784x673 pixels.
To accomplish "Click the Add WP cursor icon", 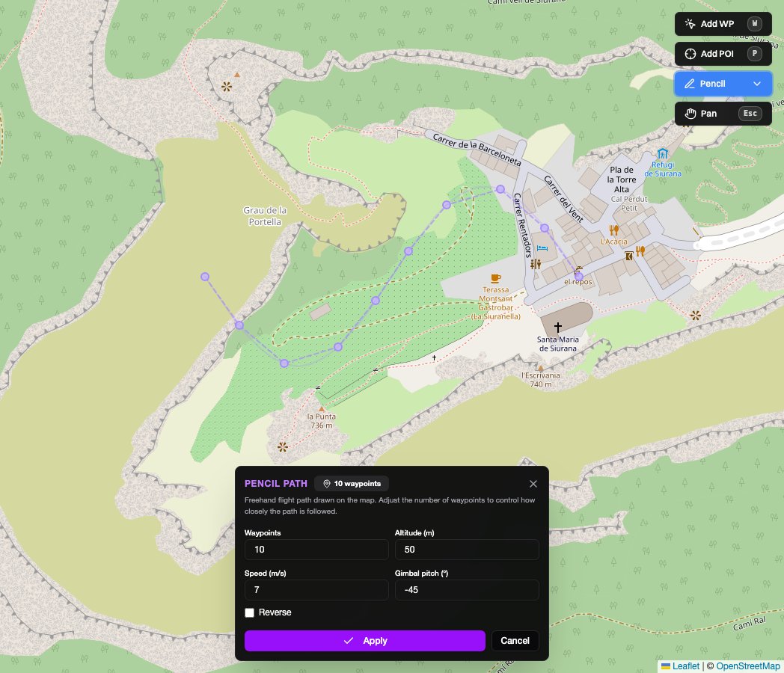I will (690, 24).
